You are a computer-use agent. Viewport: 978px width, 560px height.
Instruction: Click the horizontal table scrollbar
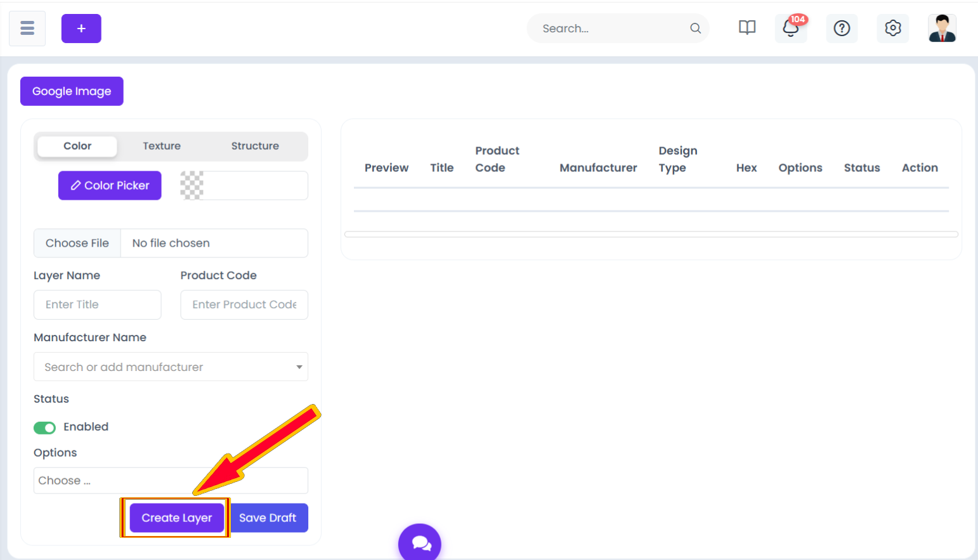(651, 234)
